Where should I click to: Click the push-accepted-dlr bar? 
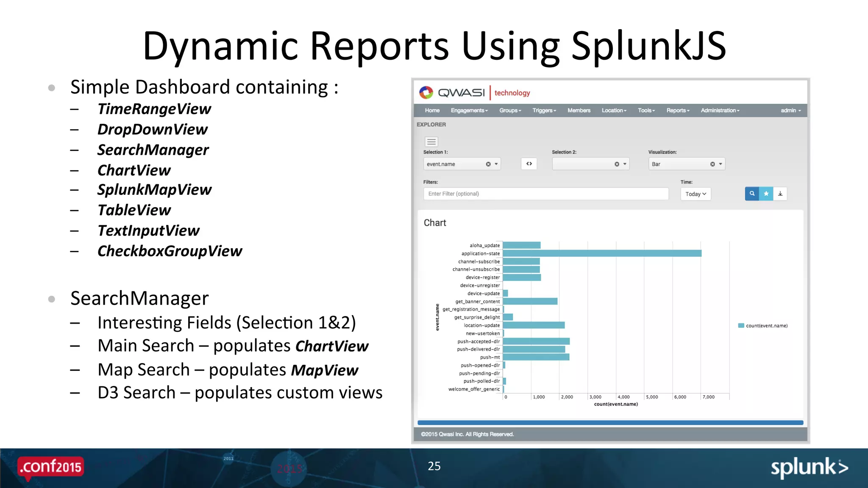click(536, 341)
